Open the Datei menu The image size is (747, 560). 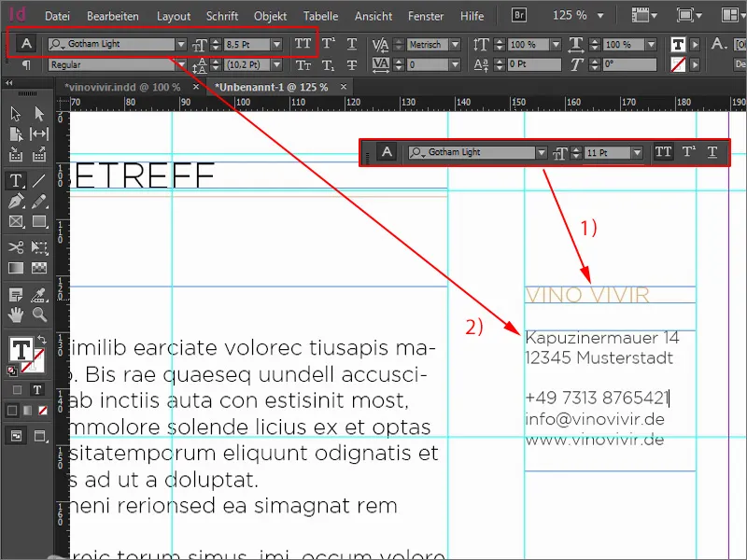57,16
